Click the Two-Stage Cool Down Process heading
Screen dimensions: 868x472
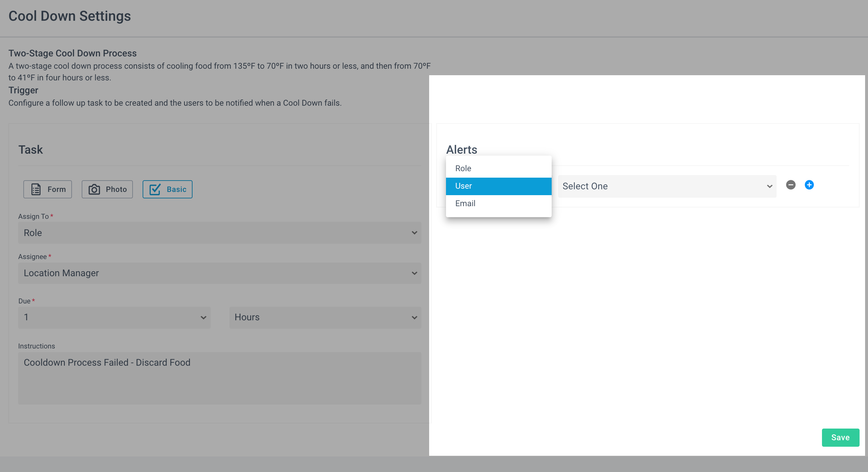(73, 53)
